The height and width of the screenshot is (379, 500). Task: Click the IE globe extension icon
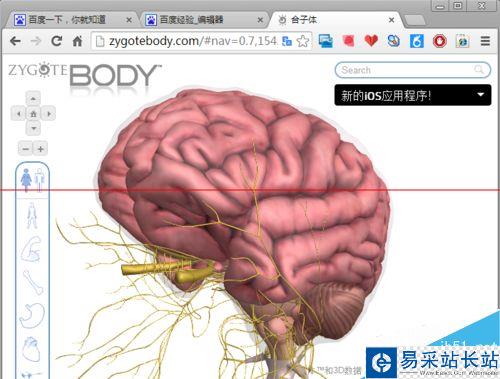click(462, 41)
